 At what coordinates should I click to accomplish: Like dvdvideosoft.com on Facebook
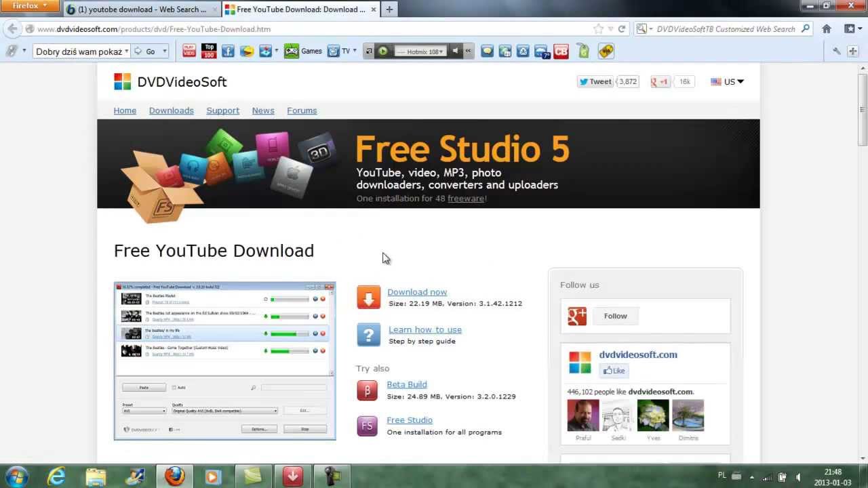coord(614,371)
